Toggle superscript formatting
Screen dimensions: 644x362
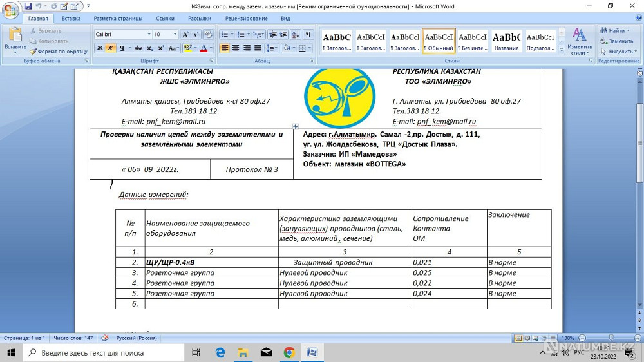click(x=160, y=48)
